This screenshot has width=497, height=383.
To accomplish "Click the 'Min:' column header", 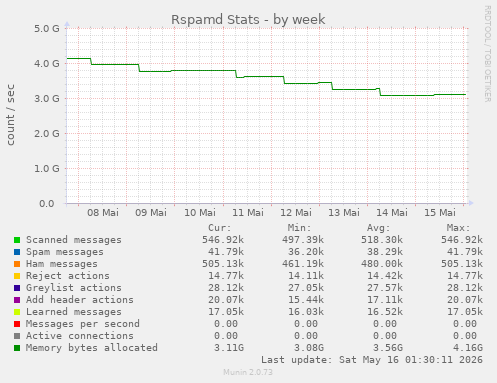I will (x=299, y=228).
